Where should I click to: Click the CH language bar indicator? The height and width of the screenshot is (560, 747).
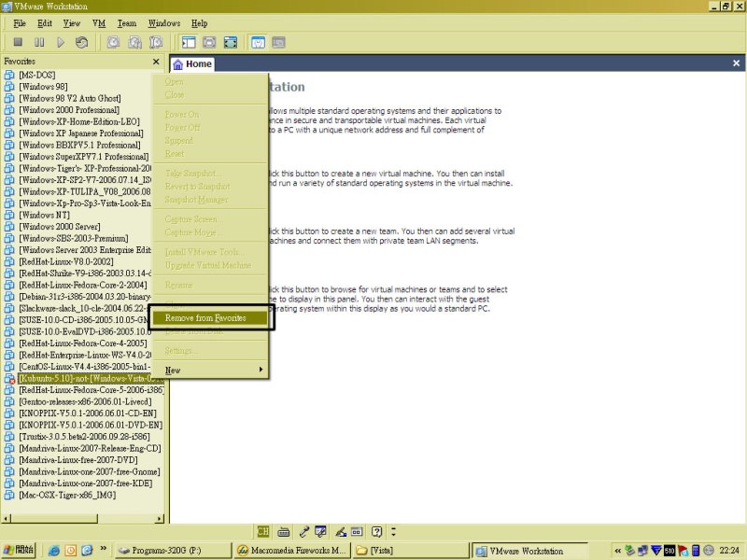[x=262, y=531]
